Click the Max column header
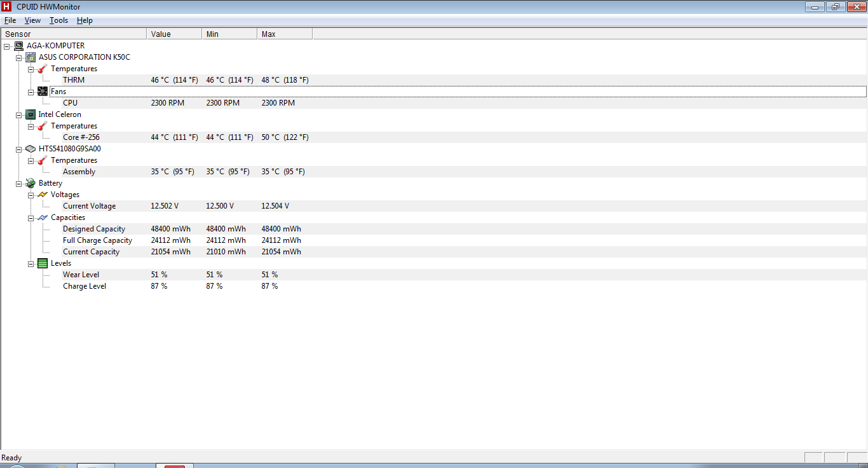This screenshot has height=468, width=868. (285, 34)
